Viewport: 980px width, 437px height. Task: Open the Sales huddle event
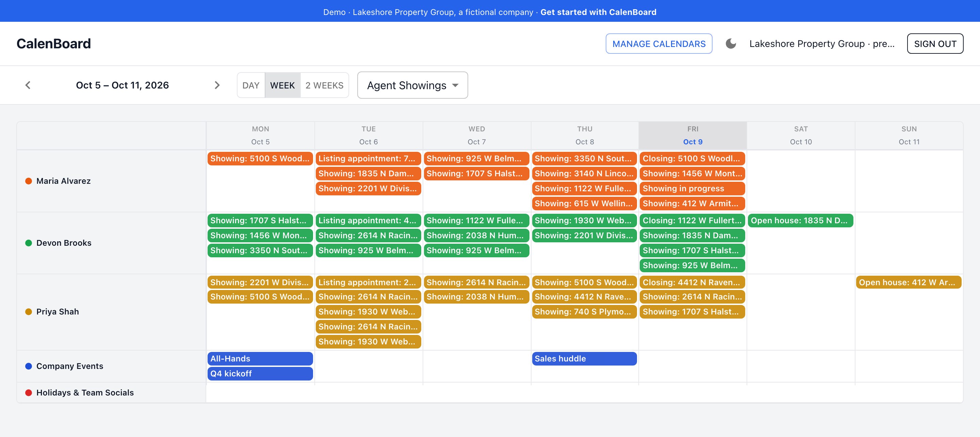584,359
